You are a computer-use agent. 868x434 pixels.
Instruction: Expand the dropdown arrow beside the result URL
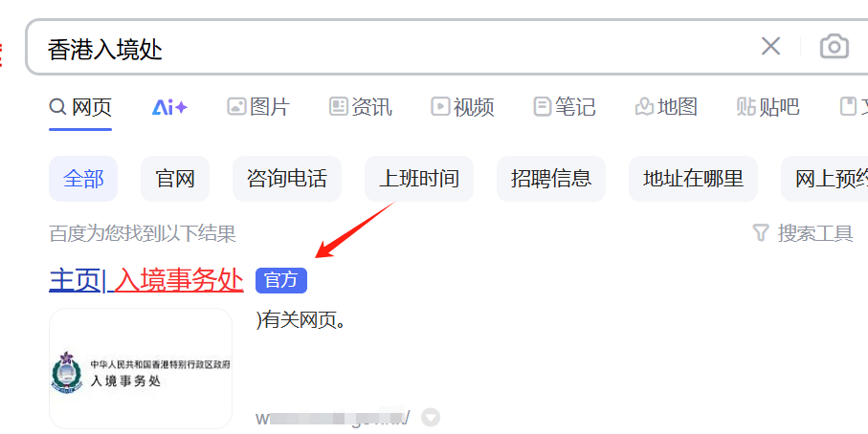431,418
